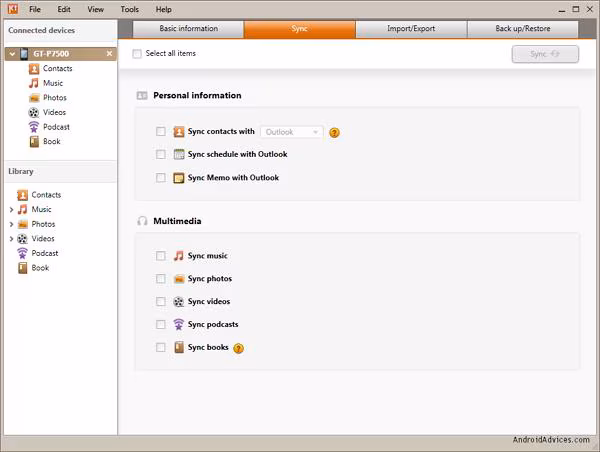This screenshot has width=600, height=452.
Task: Click the Library Videos film reel icon
Action: click(x=23, y=238)
